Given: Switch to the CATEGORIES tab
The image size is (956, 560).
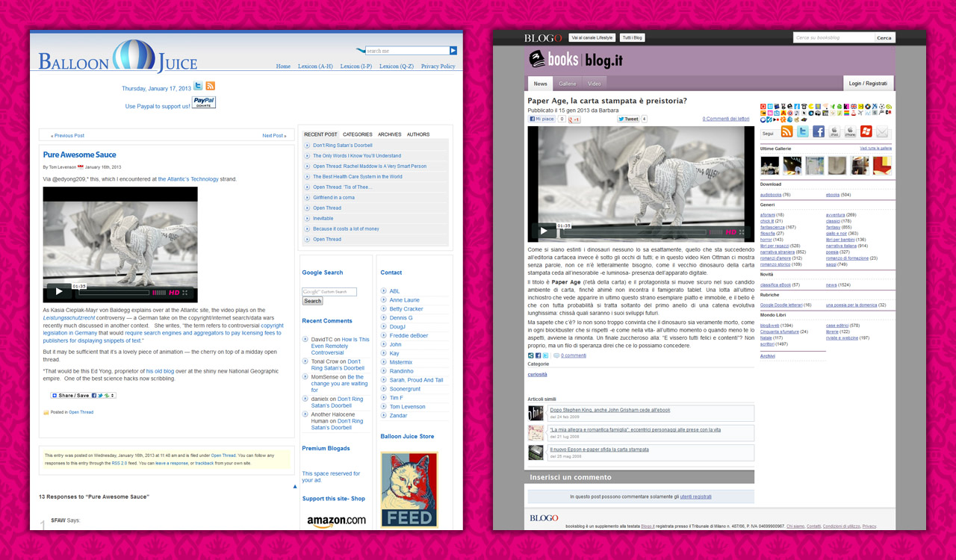Looking at the screenshot, I should (x=357, y=134).
